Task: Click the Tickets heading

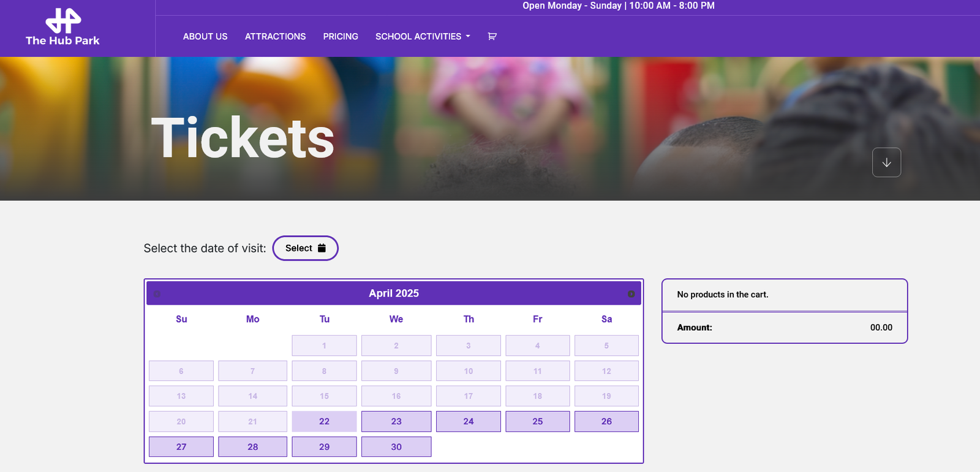Action: point(243,139)
